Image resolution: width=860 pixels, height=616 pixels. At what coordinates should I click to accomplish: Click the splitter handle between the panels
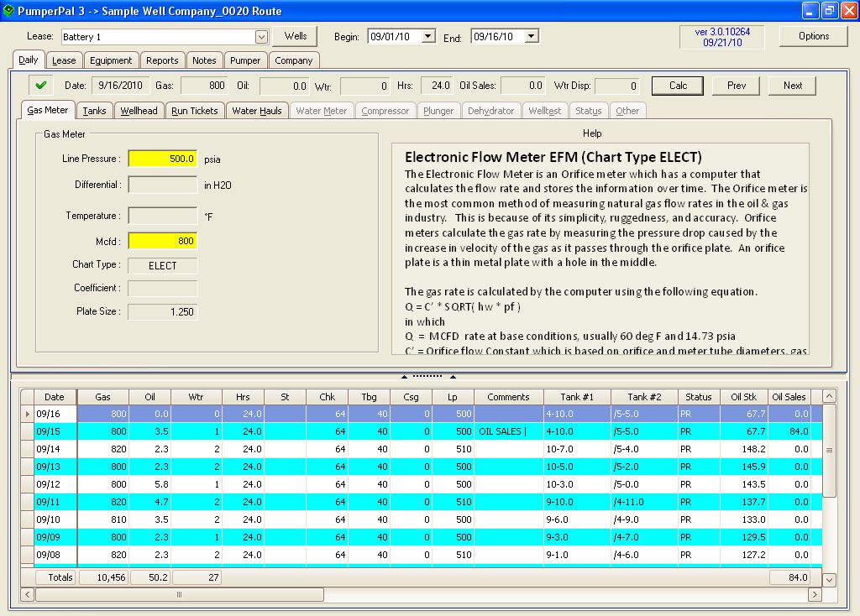click(429, 376)
